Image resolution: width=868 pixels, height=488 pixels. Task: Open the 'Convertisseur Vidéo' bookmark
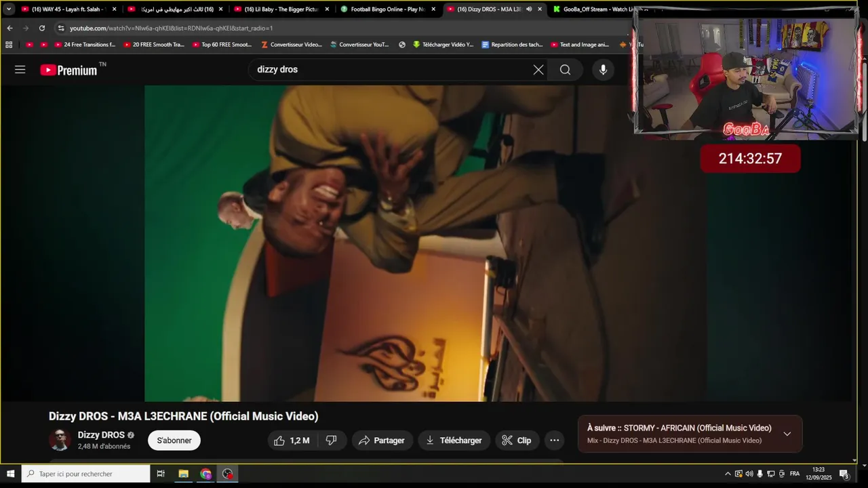292,45
